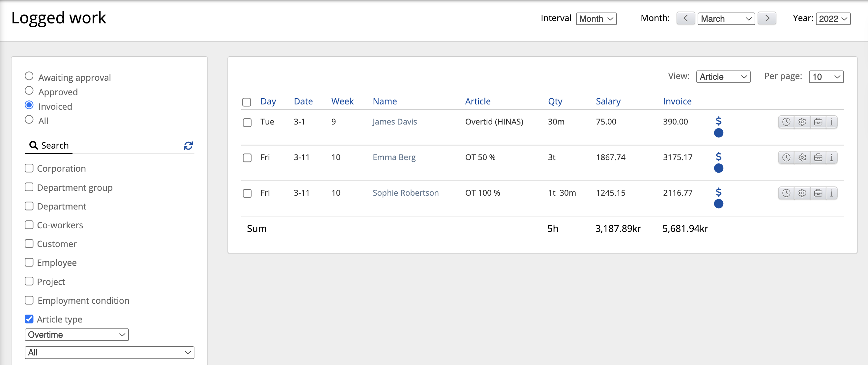Sort table by Salary column header

608,101
